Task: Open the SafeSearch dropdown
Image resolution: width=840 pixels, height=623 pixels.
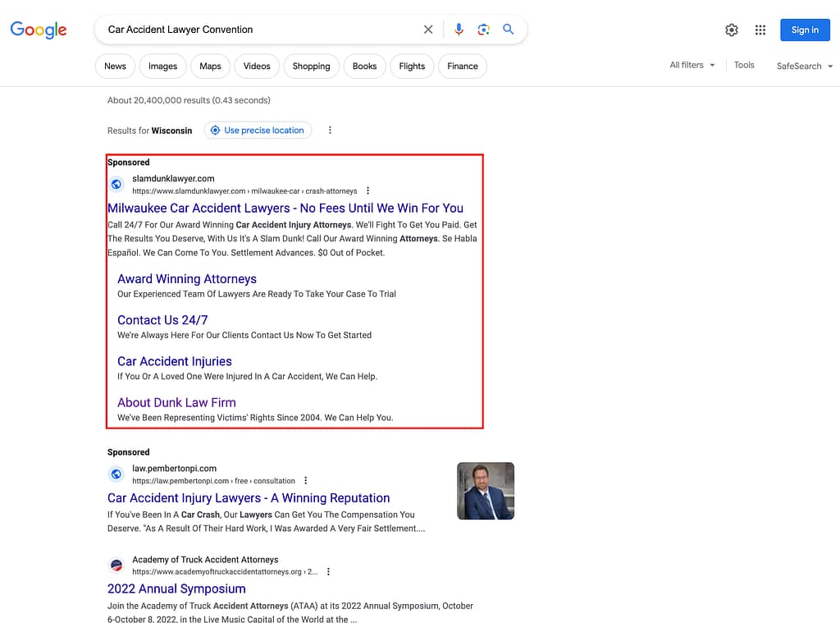Action: [805, 66]
